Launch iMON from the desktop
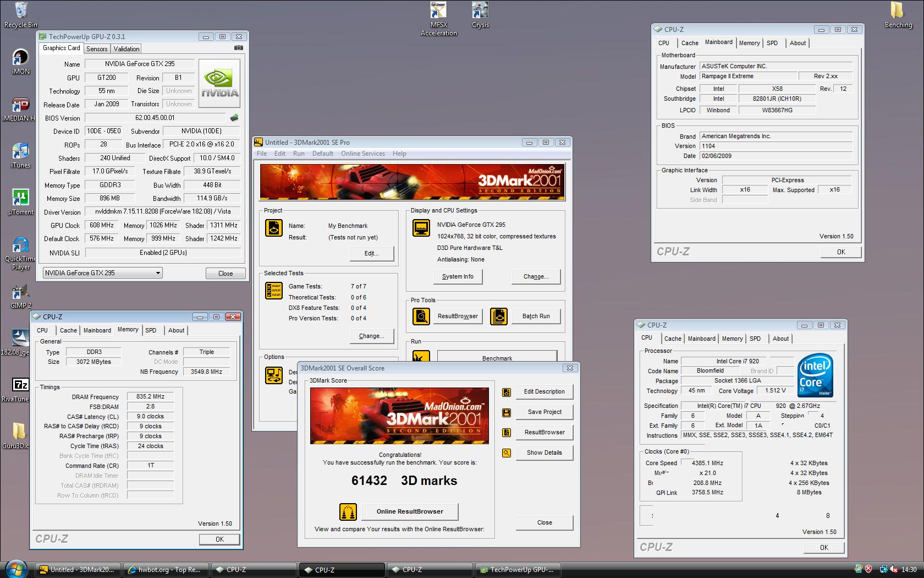924x578 pixels. click(x=20, y=62)
